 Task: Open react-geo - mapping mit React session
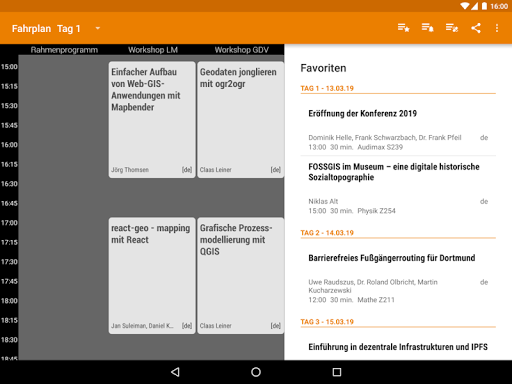(x=152, y=276)
